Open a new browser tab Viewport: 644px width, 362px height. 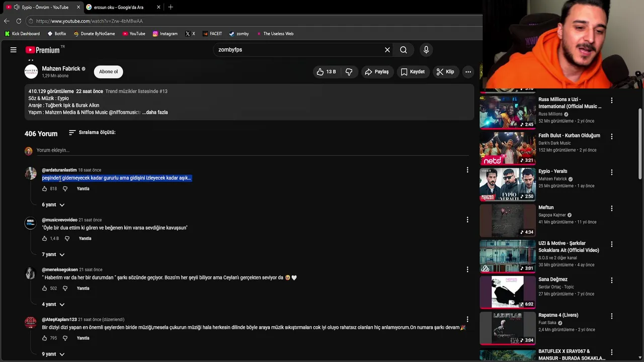pos(171,7)
